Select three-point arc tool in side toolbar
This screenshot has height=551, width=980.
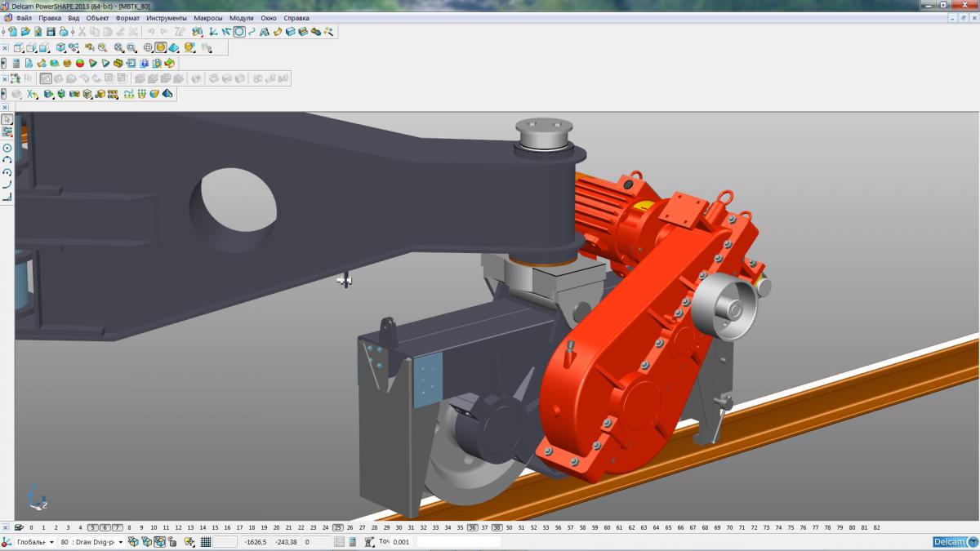point(7,160)
